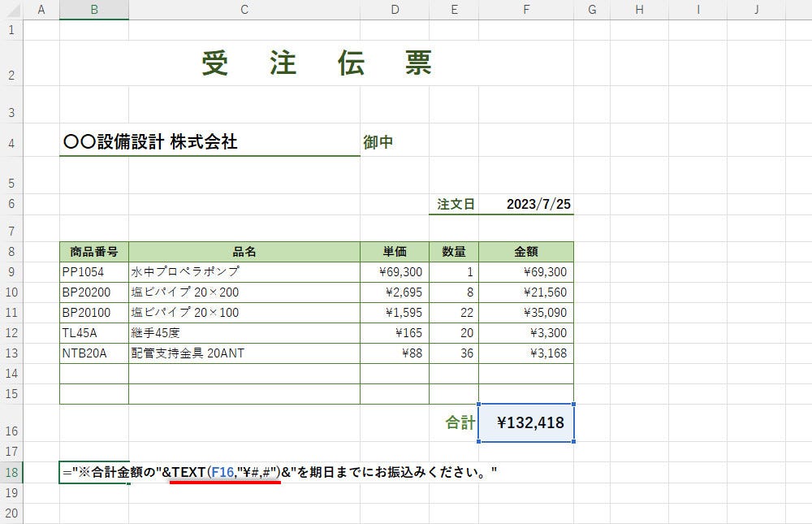
Task: Click the total cell ¥132,418
Action: pyautogui.click(x=526, y=423)
